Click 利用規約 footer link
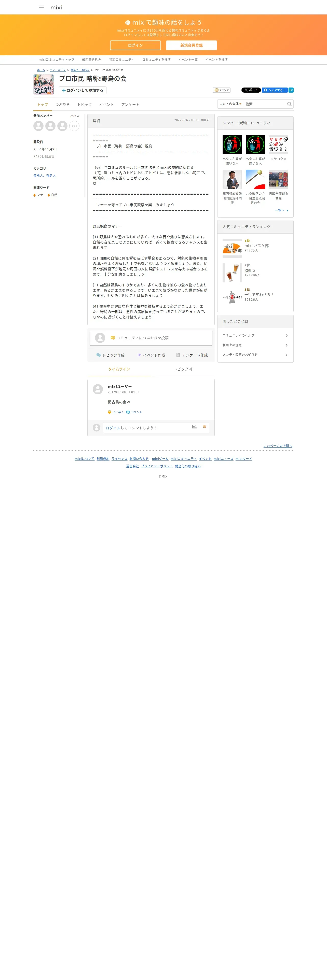Image resolution: width=327 pixels, height=980 pixels. pos(103,459)
